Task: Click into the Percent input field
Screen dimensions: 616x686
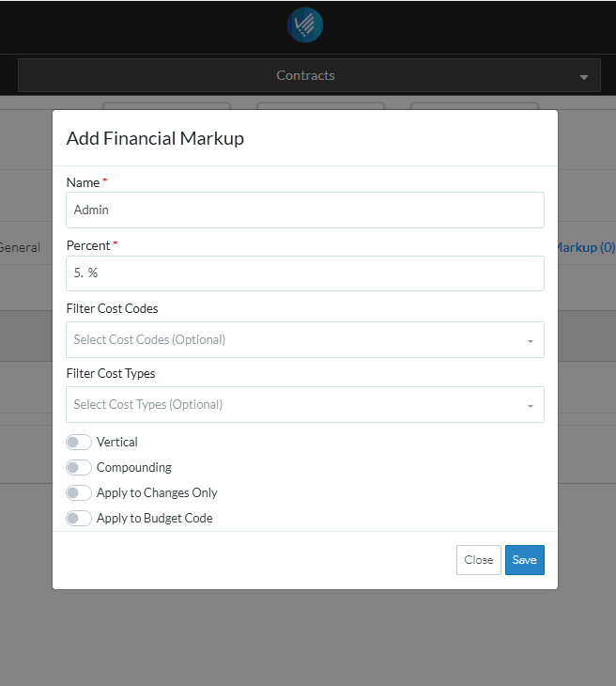Action: pyautogui.click(x=305, y=273)
